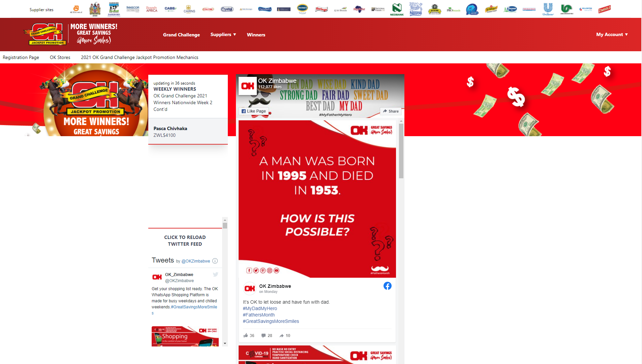Open the Cairns supplier logo
Screen dimensions: 642x364
(189, 9)
